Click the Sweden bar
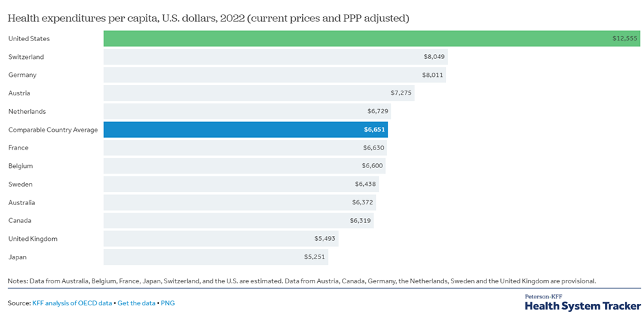The image size is (644, 319). click(240, 184)
